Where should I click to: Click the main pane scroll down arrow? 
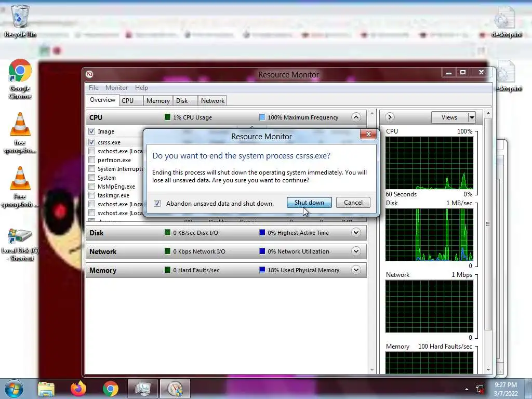point(372,370)
